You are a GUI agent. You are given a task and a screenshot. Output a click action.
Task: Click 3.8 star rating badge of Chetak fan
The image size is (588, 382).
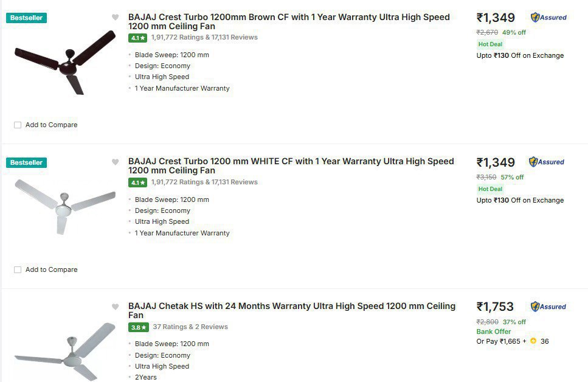click(139, 327)
